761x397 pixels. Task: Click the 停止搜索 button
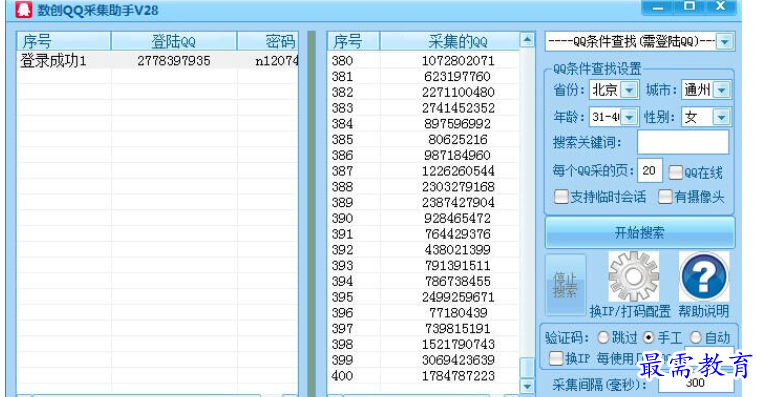[x=565, y=285]
